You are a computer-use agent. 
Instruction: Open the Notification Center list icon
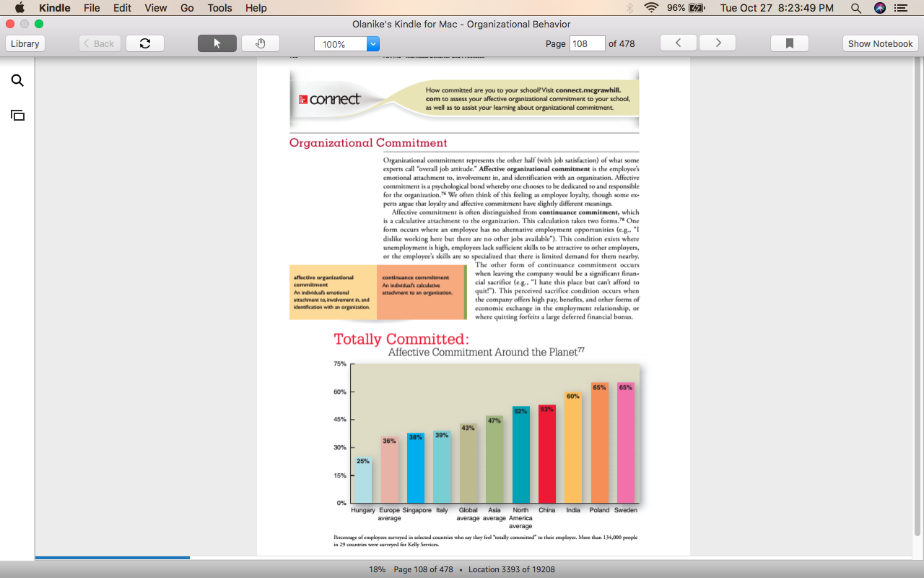pos(901,8)
